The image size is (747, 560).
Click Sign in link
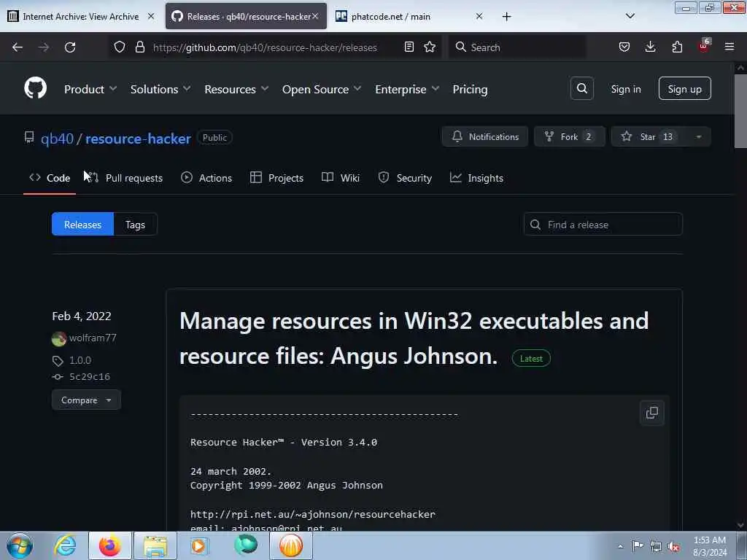(x=625, y=89)
